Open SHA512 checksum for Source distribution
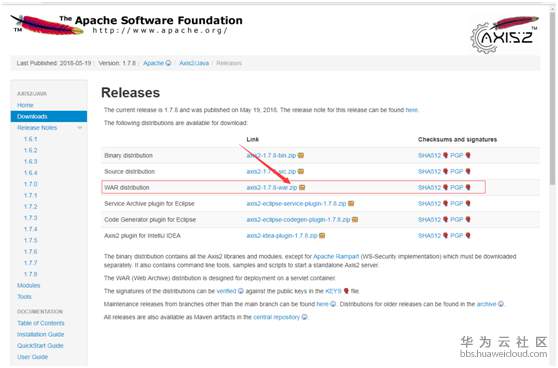Viewport: 558px width, 368px height. pyautogui.click(x=430, y=172)
